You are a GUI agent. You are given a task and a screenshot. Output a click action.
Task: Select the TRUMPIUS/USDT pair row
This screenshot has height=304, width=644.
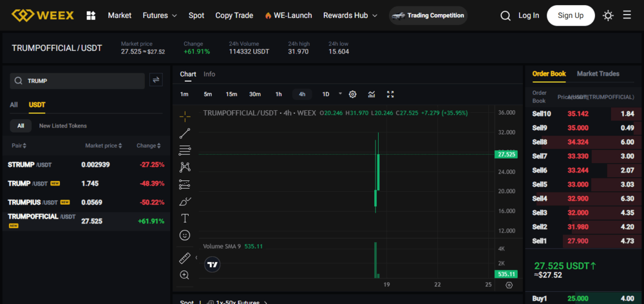(86, 202)
